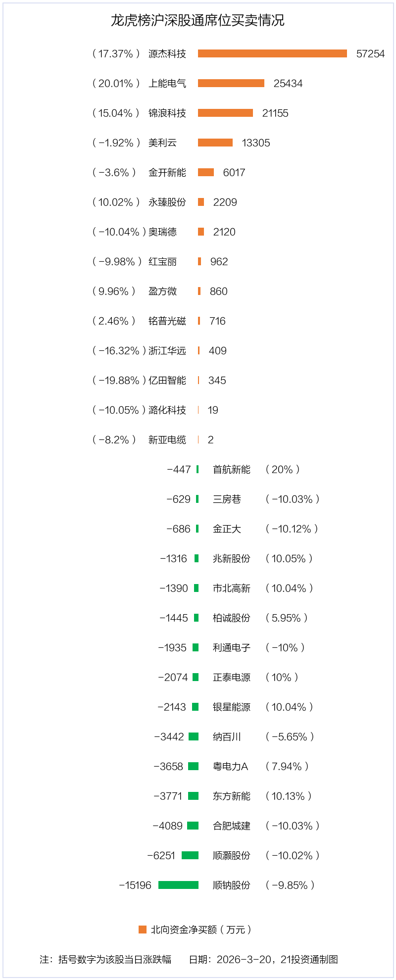
Task: Click the 东方新能 green bar
Action: pos(194,796)
